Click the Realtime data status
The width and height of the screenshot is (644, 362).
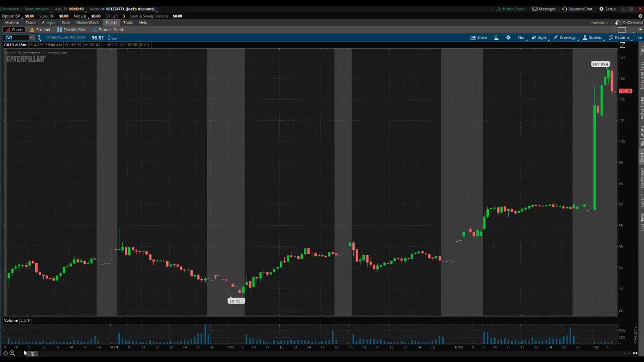pyautogui.click(x=37, y=9)
